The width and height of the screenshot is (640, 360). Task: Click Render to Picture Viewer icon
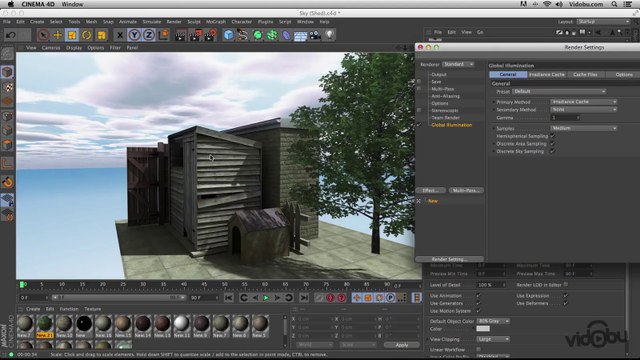196,36
